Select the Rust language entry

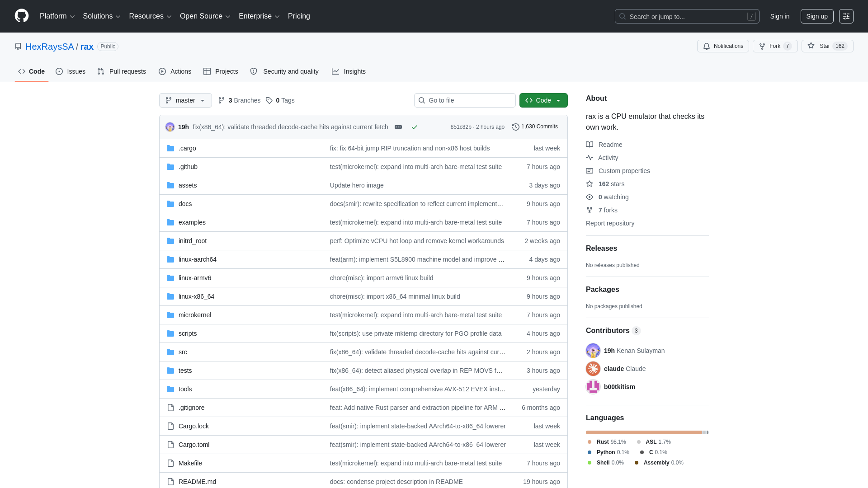point(607,442)
